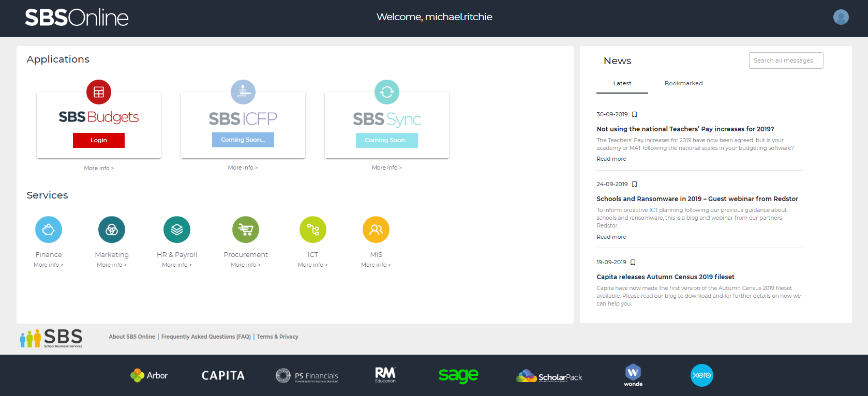This screenshot has width=868, height=396.
Task: Open the Capita Autumn Census headline
Action: 666,277
